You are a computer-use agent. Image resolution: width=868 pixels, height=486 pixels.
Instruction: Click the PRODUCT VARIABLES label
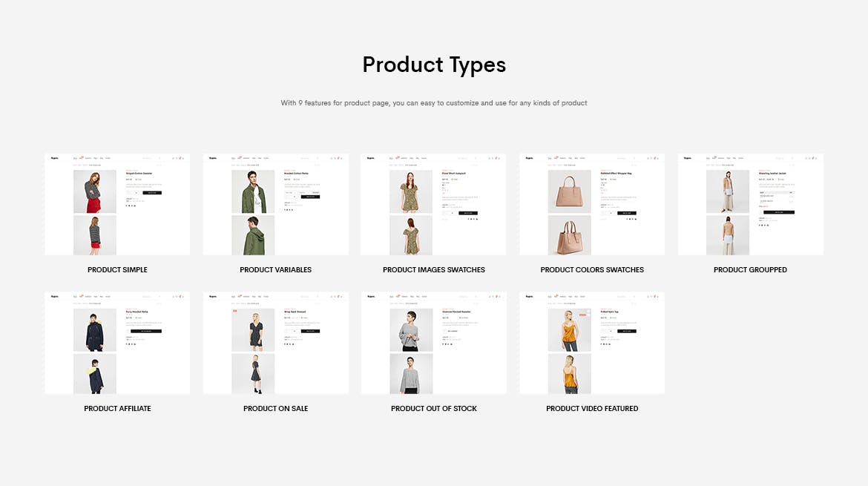click(x=276, y=269)
